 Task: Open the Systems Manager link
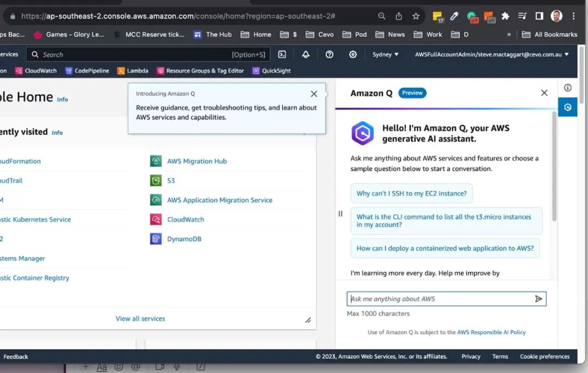point(22,258)
